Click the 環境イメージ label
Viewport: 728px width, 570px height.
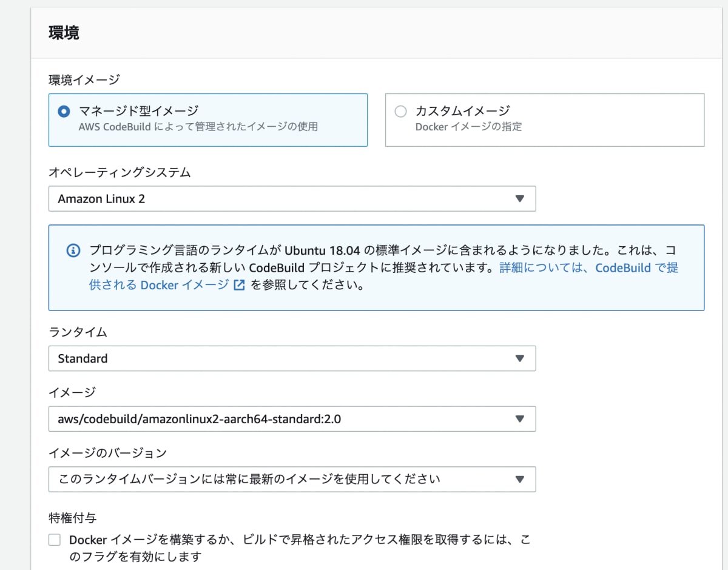tap(84, 79)
